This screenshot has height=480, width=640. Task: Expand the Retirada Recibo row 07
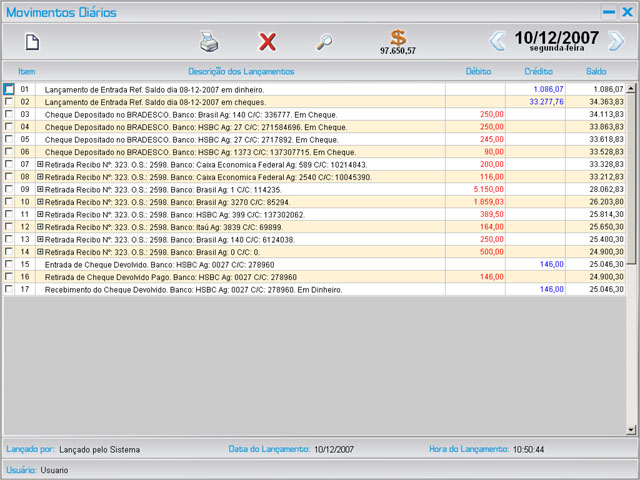pyautogui.click(x=40, y=164)
